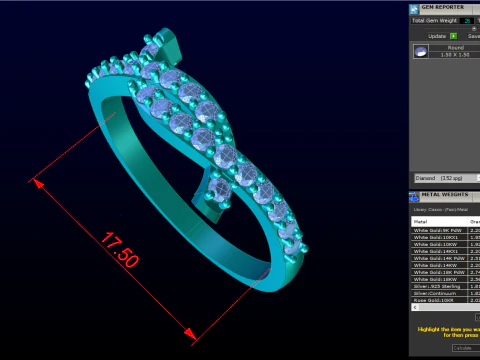Click the Update button in Gem Reporter
The height and width of the screenshot is (360, 480).
(437, 36)
